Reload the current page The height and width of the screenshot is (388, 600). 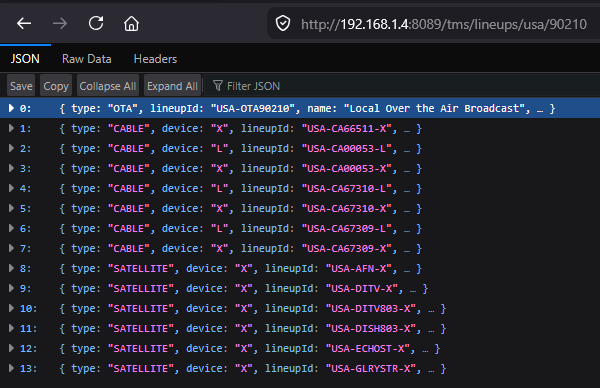96,23
